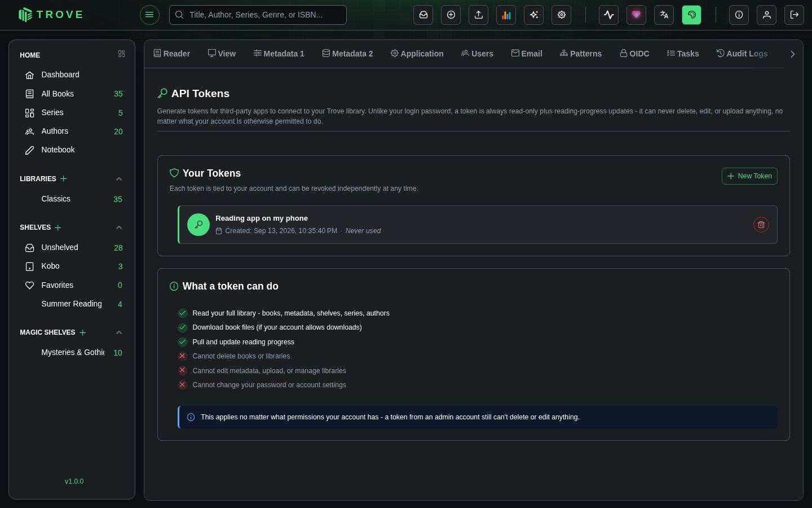Click the add book plus-circle icon
Viewport: 812px width, 508px height.
(451, 15)
